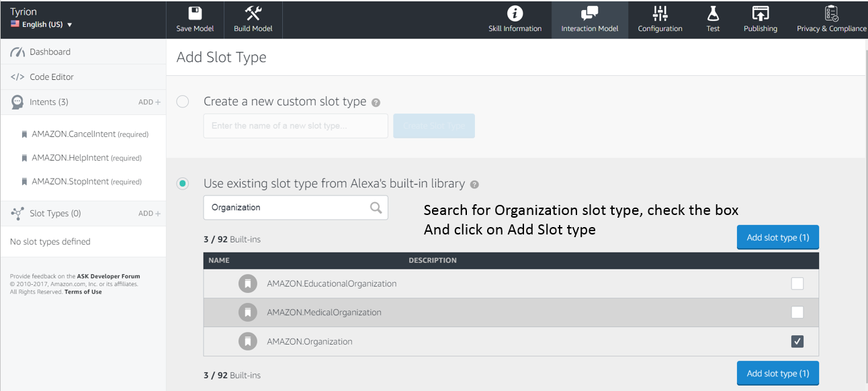Open Privacy & Compliance clipboard icon
The width and height of the screenshot is (868, 391).
click(831, 13)
